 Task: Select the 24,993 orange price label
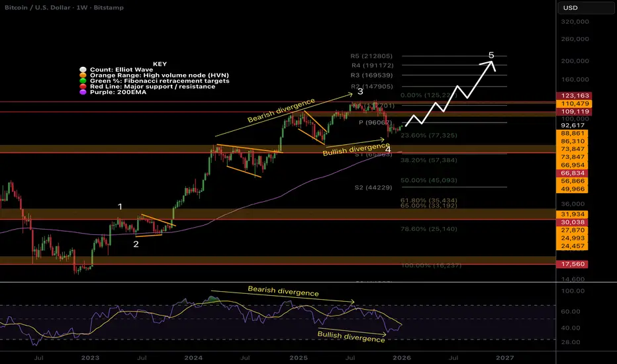point(572,238)
